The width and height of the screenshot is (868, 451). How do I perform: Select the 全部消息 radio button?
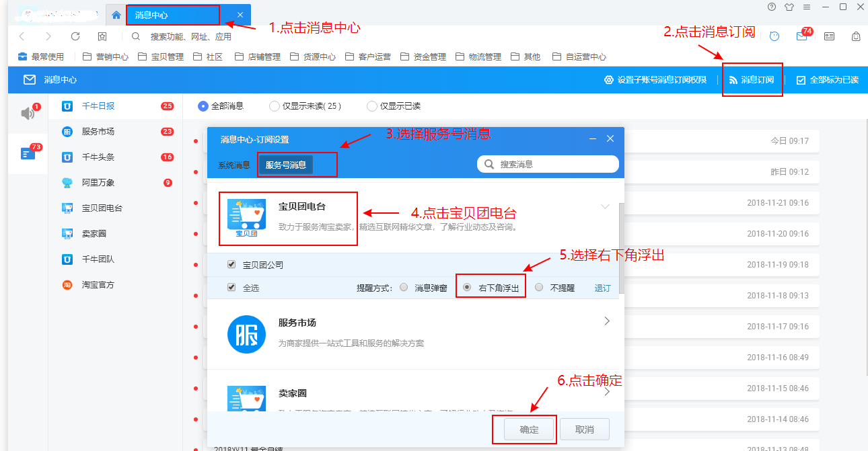click(203, 106)
